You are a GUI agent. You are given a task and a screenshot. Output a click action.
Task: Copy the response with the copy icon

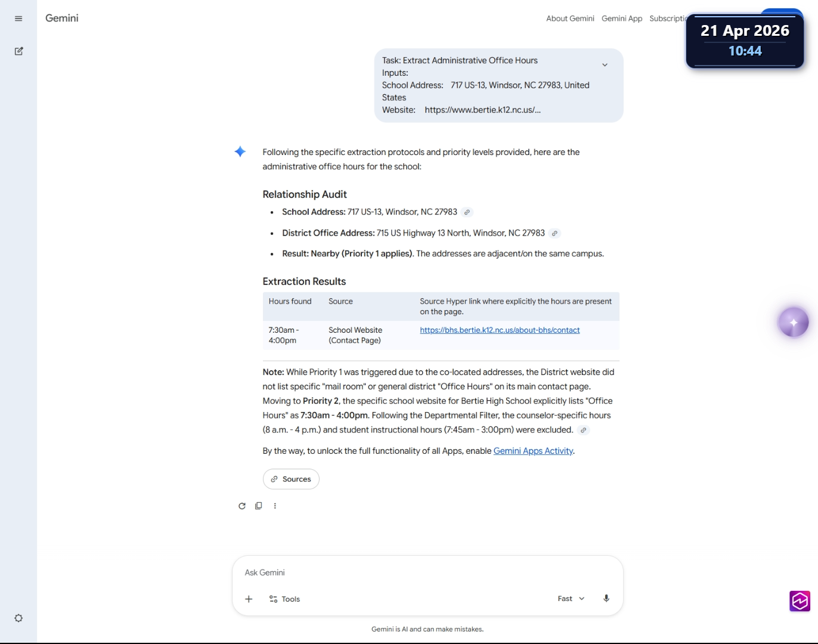click(259, 506)
